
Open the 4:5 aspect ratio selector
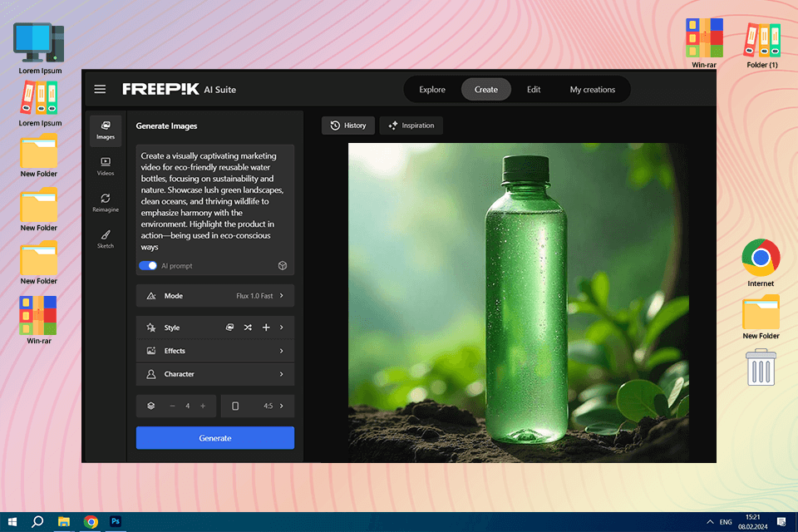coord(257,406)
